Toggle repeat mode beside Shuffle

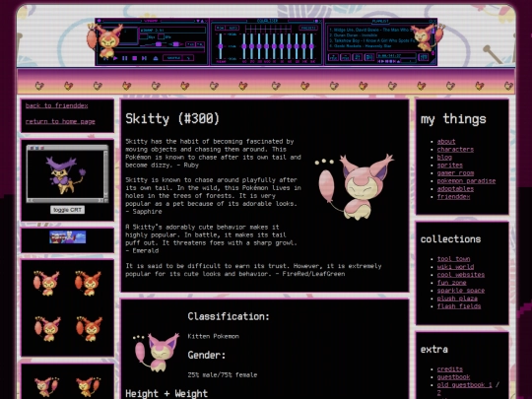[188, 58]
